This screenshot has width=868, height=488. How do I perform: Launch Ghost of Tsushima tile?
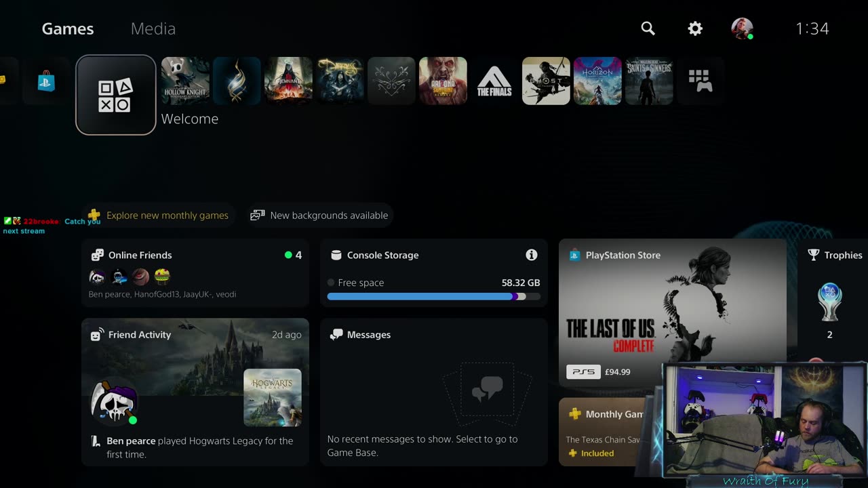[x=546, y=81]
